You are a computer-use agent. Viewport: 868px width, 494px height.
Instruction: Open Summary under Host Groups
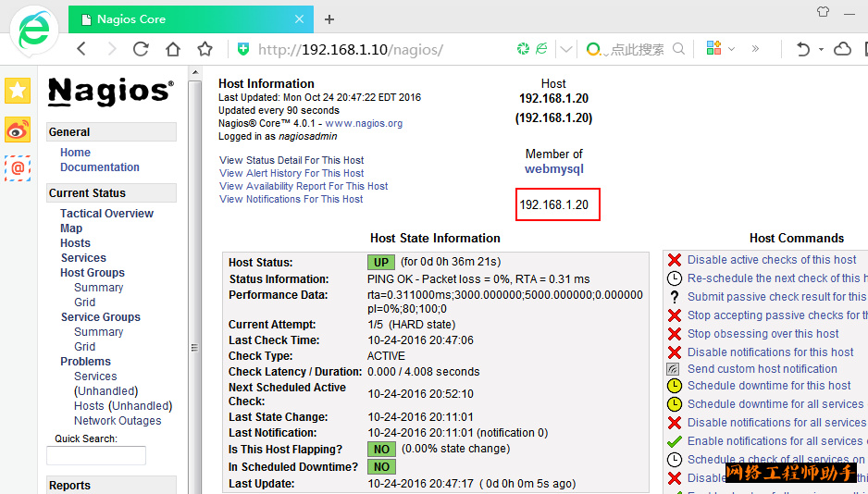point(98,288)
